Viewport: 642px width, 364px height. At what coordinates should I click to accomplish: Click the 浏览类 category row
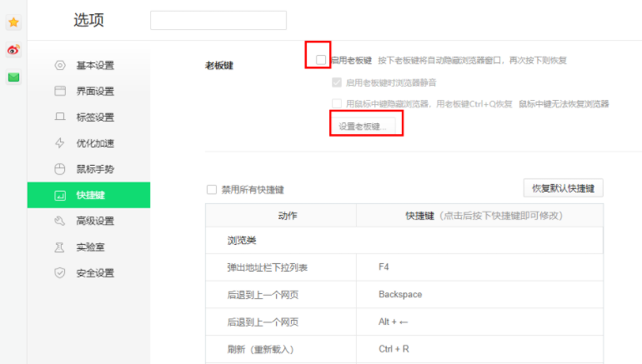tap(404, 240)
